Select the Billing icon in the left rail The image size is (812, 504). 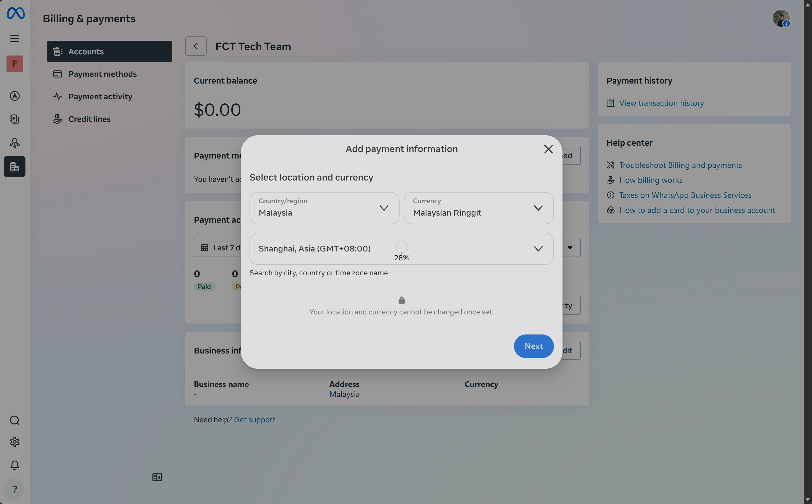[x=15, y=167]
